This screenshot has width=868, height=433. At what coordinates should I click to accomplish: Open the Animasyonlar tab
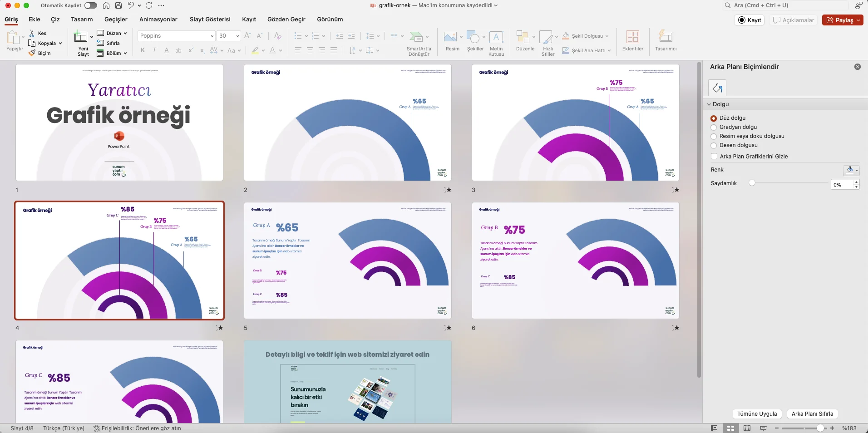click(158, 20)
